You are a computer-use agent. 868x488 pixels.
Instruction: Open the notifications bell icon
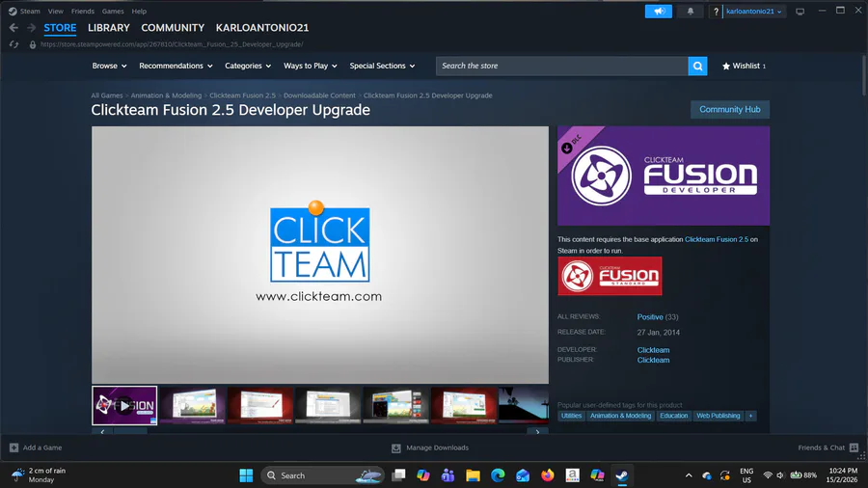pos(691,11)
